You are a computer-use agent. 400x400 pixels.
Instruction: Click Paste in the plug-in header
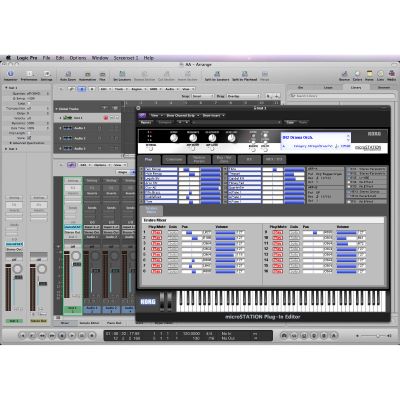point(303,122)
